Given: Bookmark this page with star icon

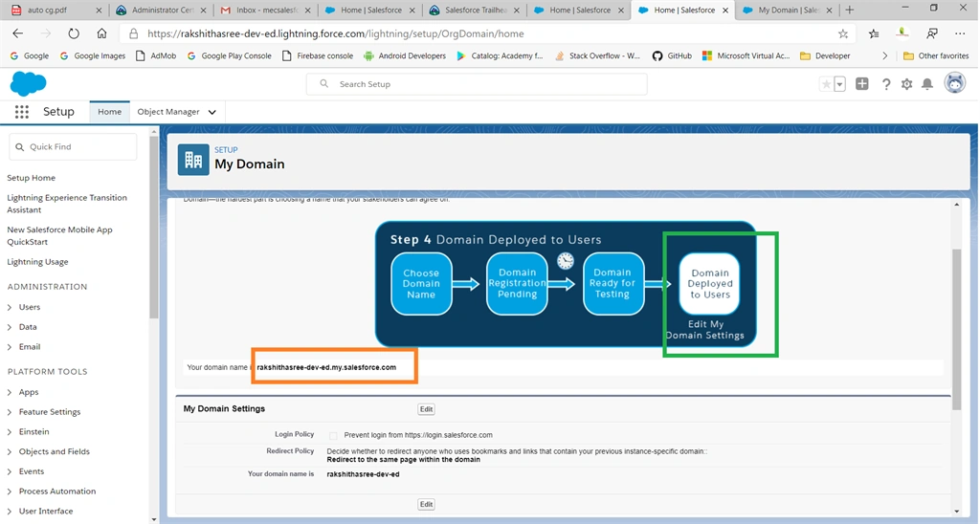Looking at the screenshot, I should (x=843, y=33).
